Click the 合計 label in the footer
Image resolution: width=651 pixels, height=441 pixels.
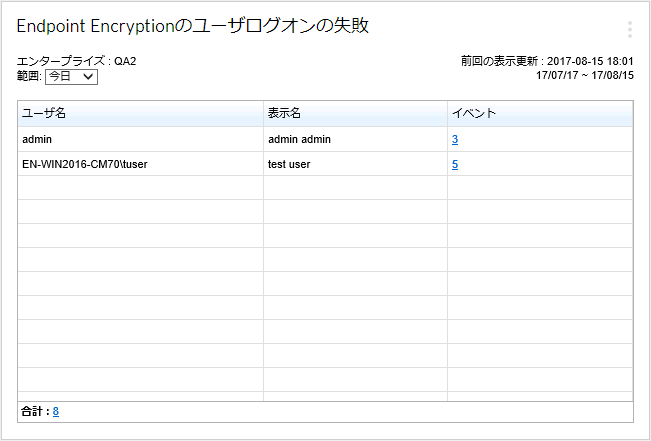point(34,411)
